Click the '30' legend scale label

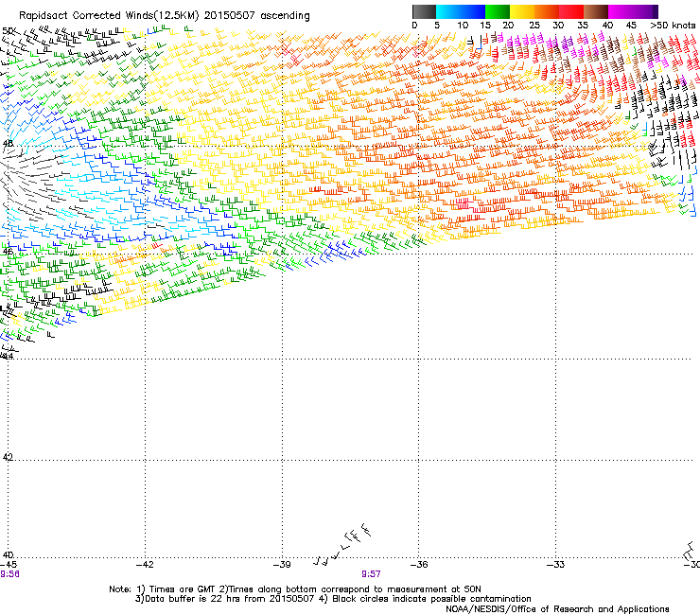pyautogui.click(x=558, y=26)
